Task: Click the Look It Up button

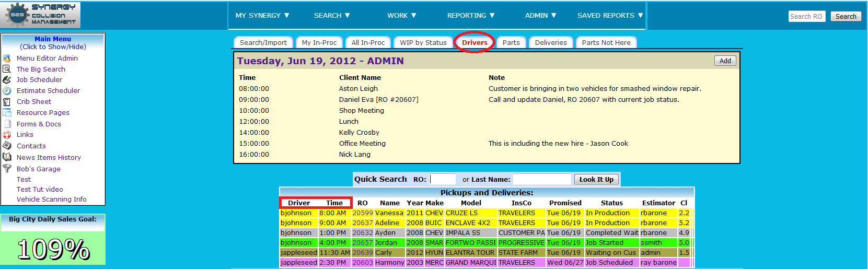Action: (596, 179)
